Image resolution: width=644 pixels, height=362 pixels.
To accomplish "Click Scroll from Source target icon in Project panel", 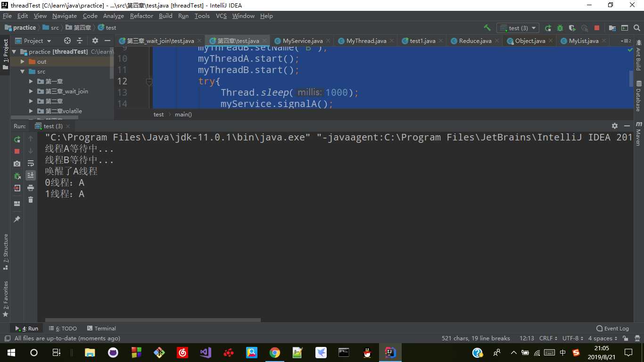I will coord(67,41).
